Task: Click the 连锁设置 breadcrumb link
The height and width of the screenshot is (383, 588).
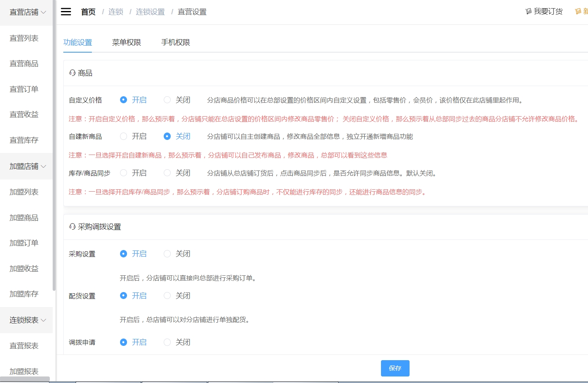Action: pyautogui.click(x=150, y=12)
